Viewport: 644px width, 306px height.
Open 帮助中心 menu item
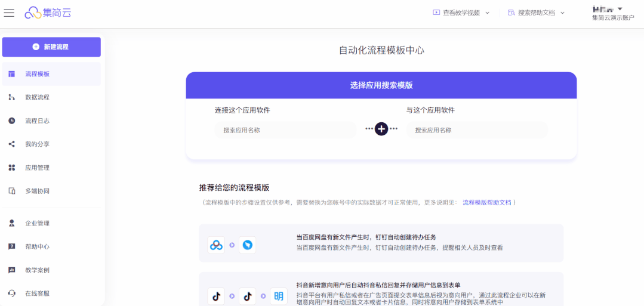(x=51, y=246)
